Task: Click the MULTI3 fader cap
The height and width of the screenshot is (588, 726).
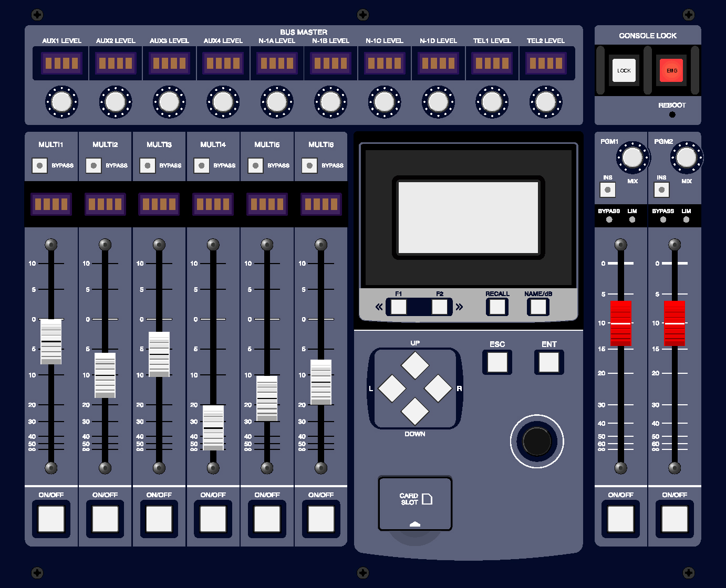Action: [x=159, y=354]
